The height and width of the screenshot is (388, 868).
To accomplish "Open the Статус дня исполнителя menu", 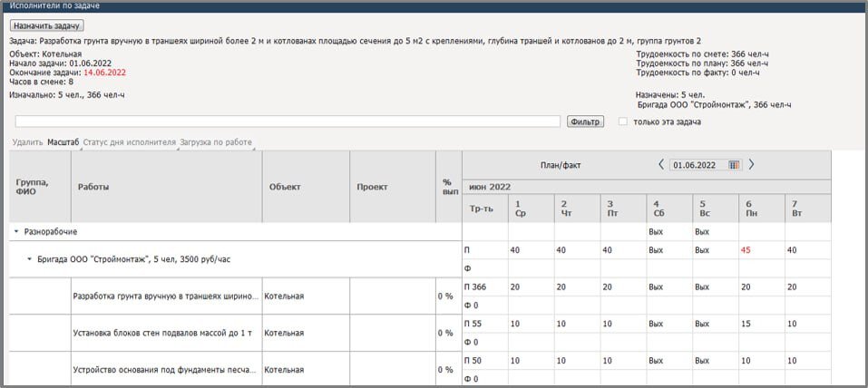I will 130,142.
